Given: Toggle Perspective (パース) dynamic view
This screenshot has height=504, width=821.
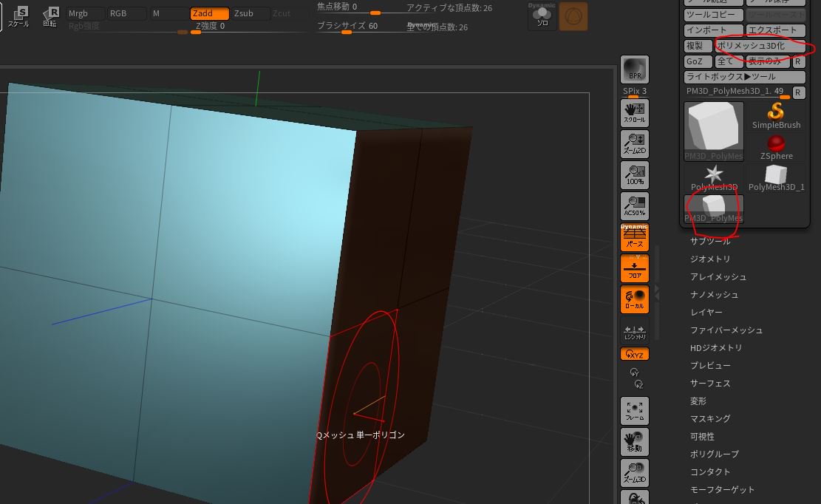Looking at the screenshot, I should 635,237.
